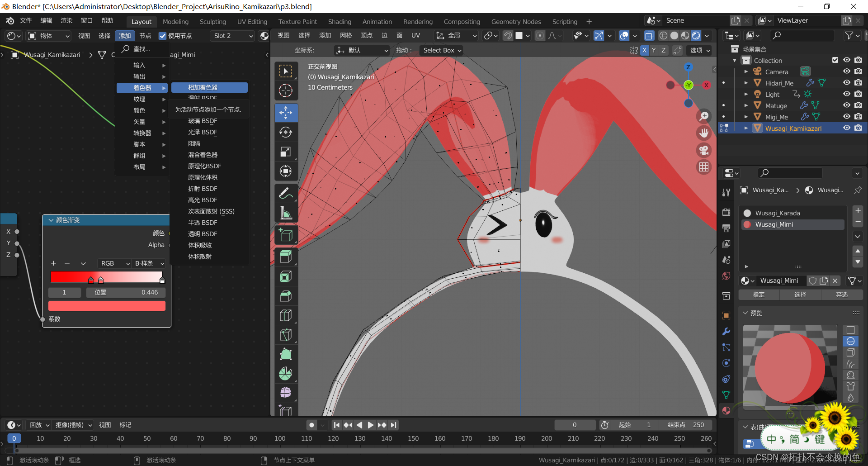868x466 pixels.
Task: Select the Rotate tool icon
Action: click(286, 132)
